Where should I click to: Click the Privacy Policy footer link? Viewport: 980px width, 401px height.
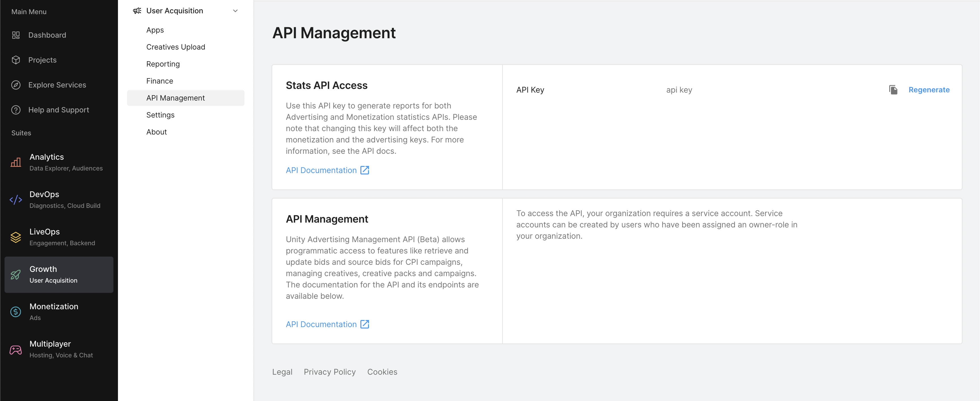point(330,372)
